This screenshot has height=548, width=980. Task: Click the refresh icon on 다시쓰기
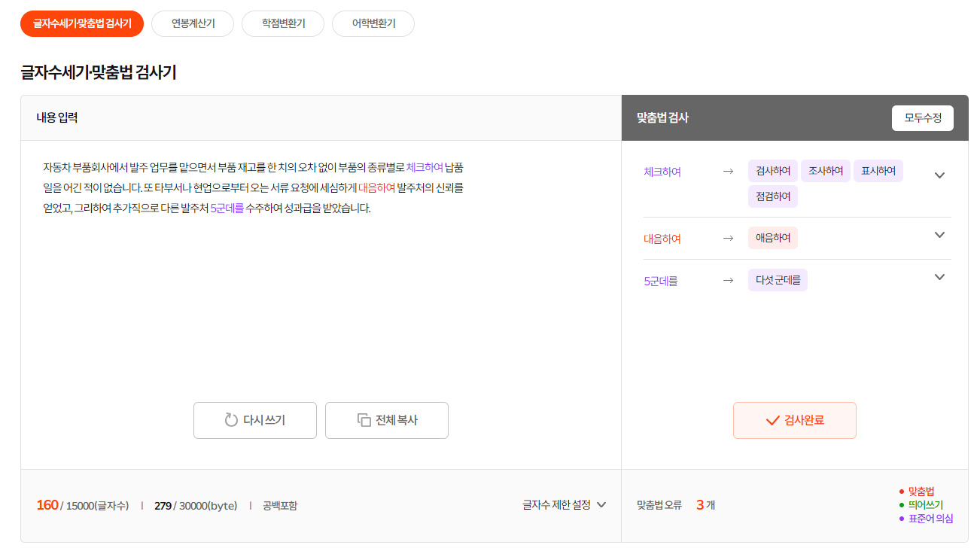(231, 420)
